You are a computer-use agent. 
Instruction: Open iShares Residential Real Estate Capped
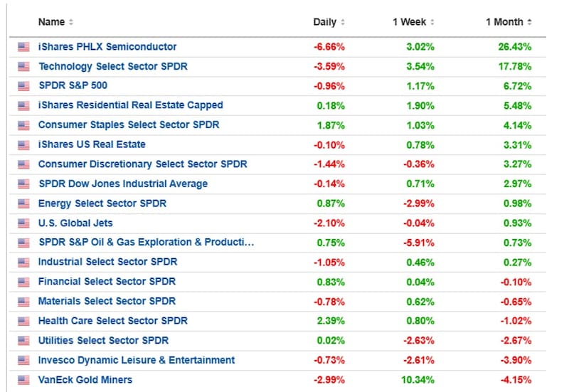coord(131,105)
